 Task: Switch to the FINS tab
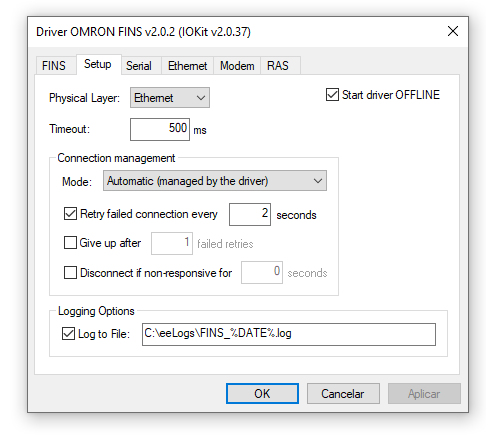click(x=54, y=66)
